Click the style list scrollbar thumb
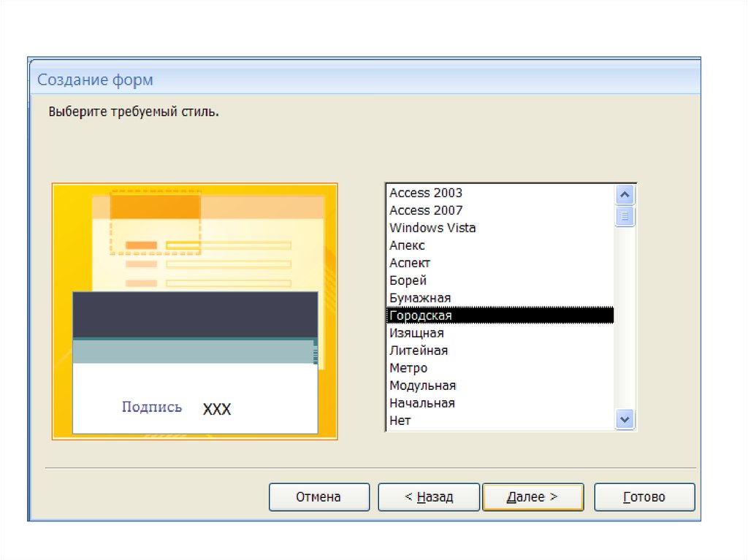The image size is (748, 560). coord(625,217)
